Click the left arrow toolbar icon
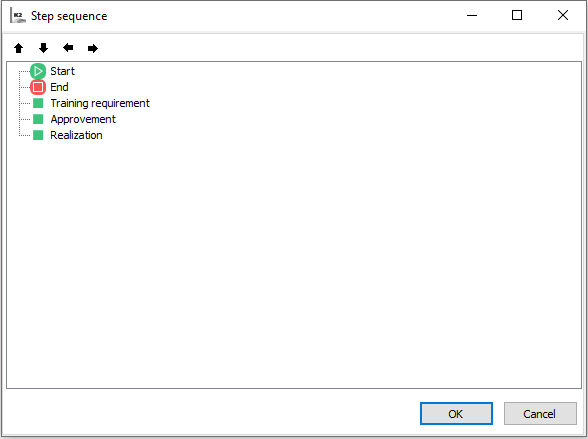This screenshot has height=439, width=588. [x=68, y=48]
